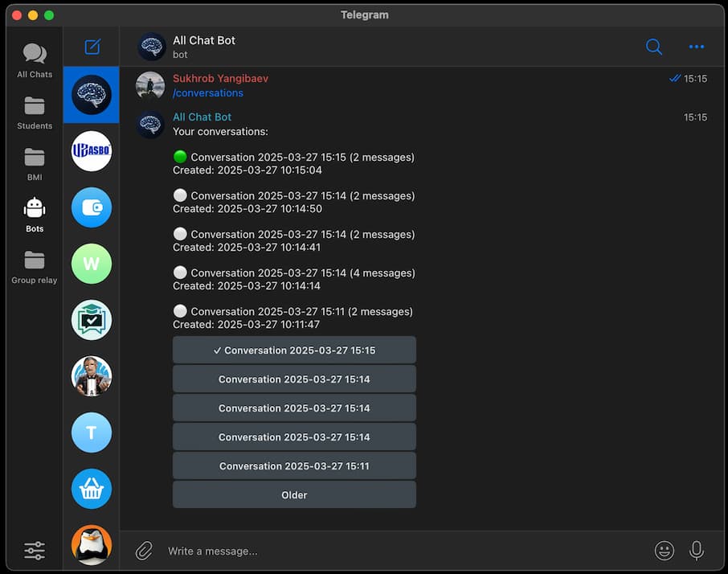Search in this chat

click(x=654, y=47)
